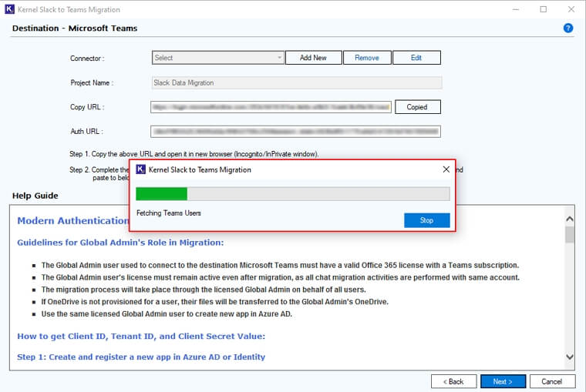Click the 'Auth URL :' label

(x=86, y=132)
